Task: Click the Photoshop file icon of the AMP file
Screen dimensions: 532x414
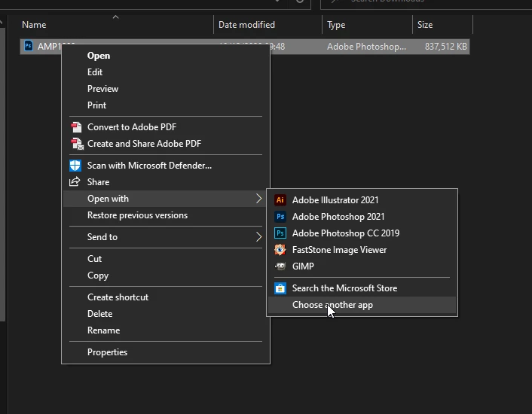Action: click(29, 46)
